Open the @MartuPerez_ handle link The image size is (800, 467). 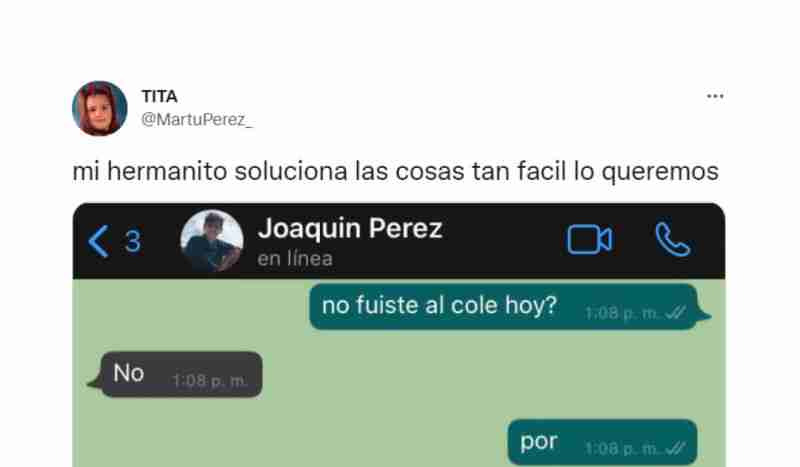(x=196, y=119)
